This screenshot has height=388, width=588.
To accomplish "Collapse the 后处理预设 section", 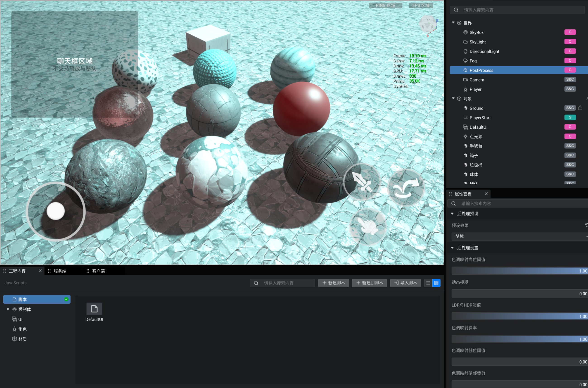I will (452, 214).
